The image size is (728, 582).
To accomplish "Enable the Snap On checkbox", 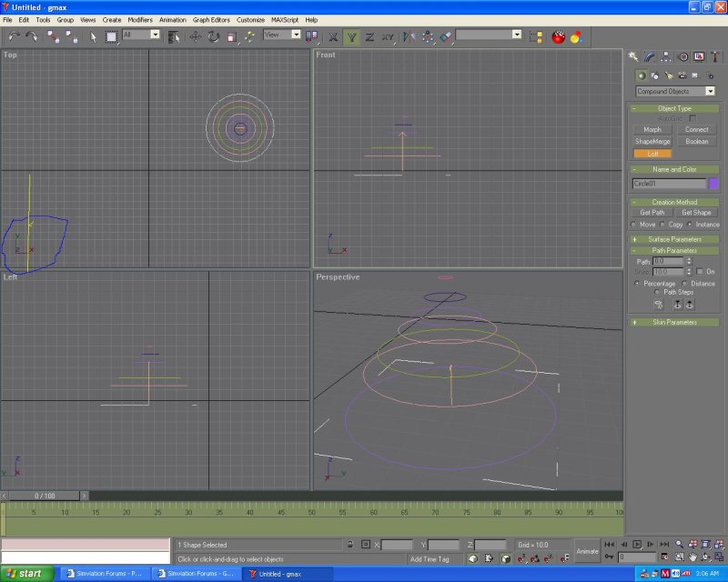I will (699, 271).
